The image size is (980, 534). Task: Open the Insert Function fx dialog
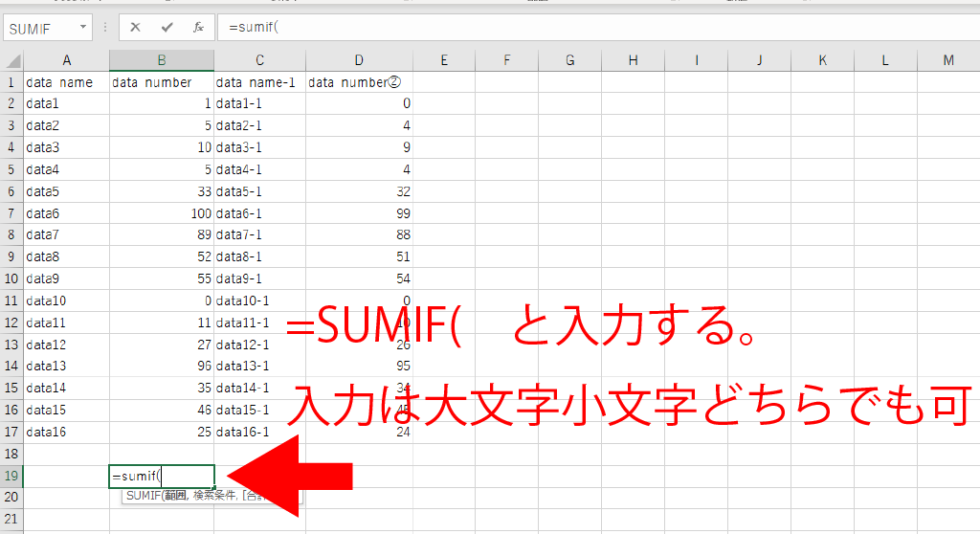pos(198,28)
